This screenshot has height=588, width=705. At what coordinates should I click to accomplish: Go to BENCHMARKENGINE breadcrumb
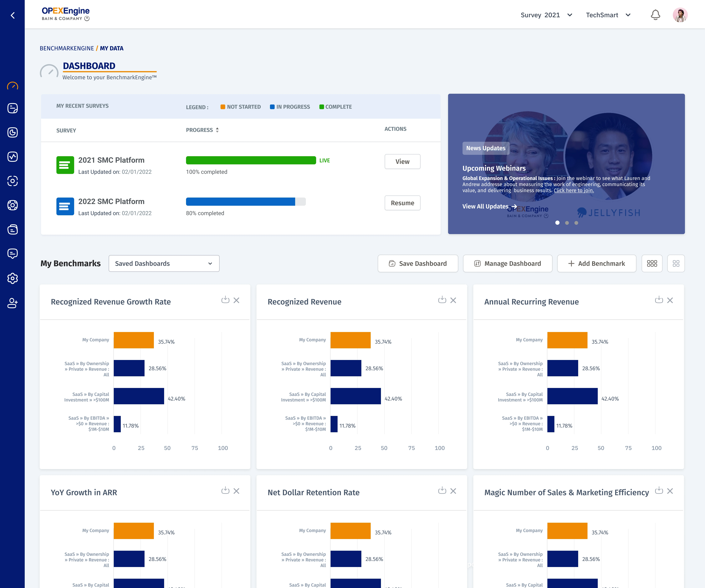point(67,48)
